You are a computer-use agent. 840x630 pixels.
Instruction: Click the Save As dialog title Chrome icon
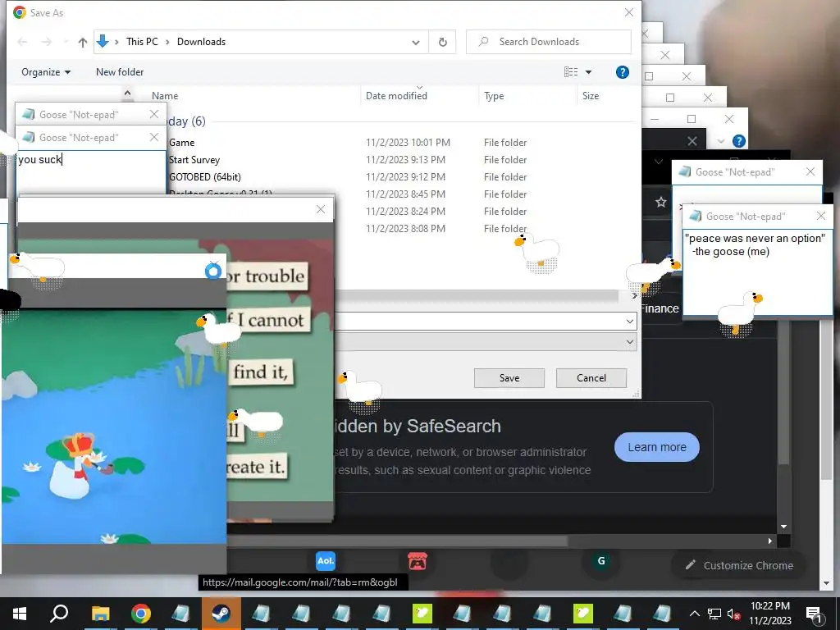click(x=20, y=12)
